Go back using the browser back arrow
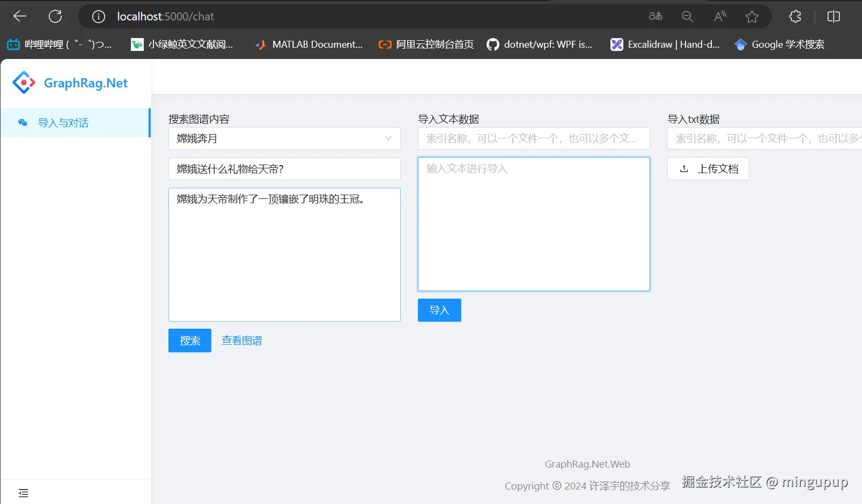 tap(20, 17)
